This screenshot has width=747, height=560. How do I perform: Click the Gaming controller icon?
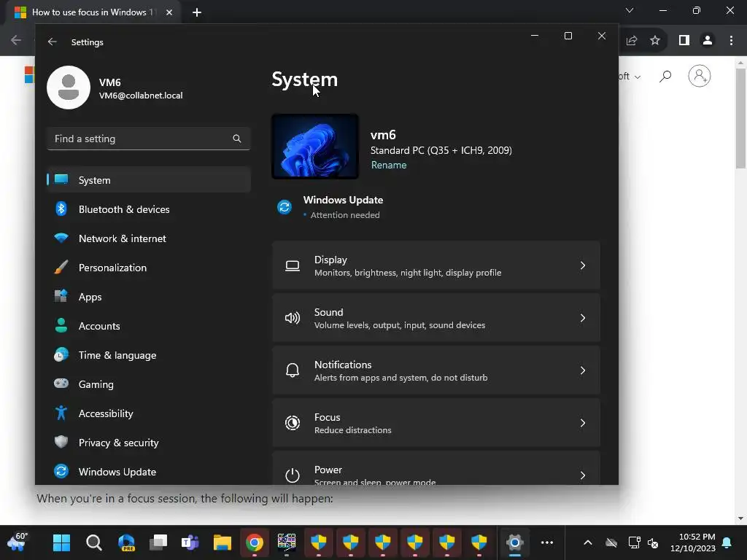coord(61,384)
